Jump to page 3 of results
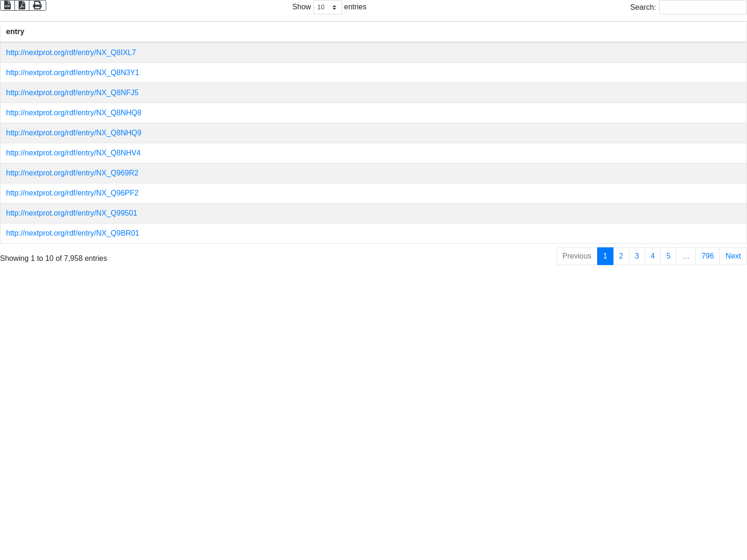 pyautogui.click(x=636, y=256)
